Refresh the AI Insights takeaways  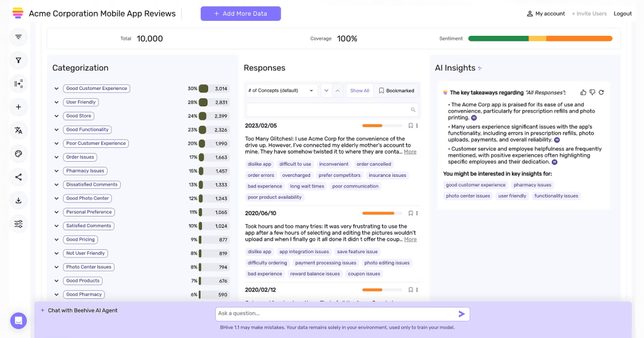pos(601,93)
